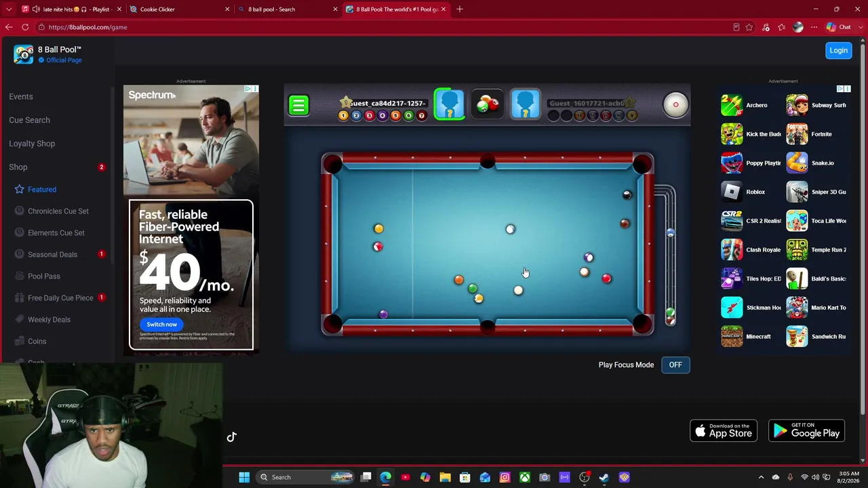868x488 pixels.
Task: Open the Snake.io game icon
Action: [x=797, y=163]
